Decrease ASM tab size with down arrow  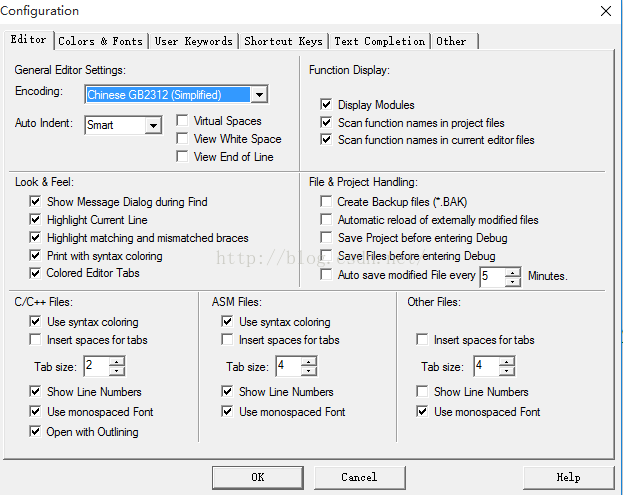click(309, 371)
